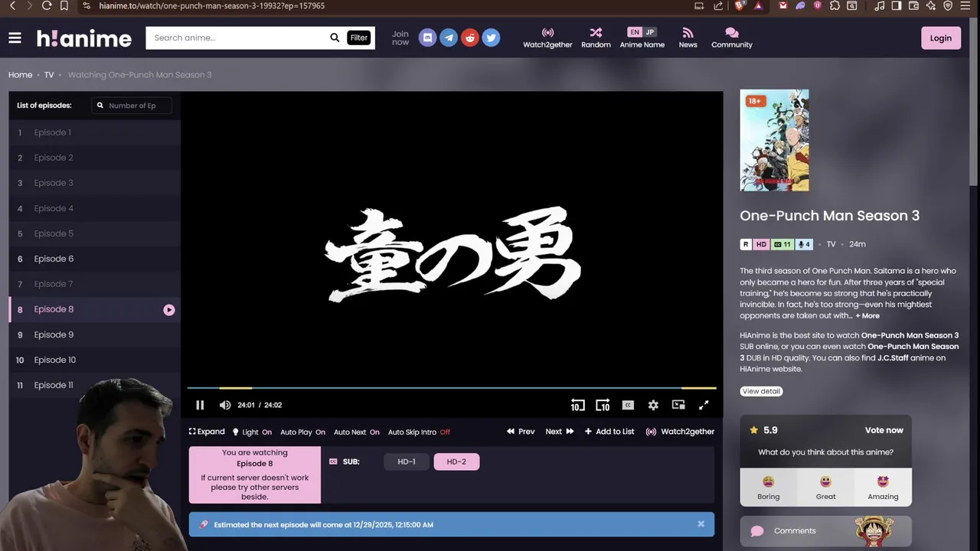Toggle Light mode setting
Image resolution: width=980 pixels, height=551 pixels.
tap(252, 432)
